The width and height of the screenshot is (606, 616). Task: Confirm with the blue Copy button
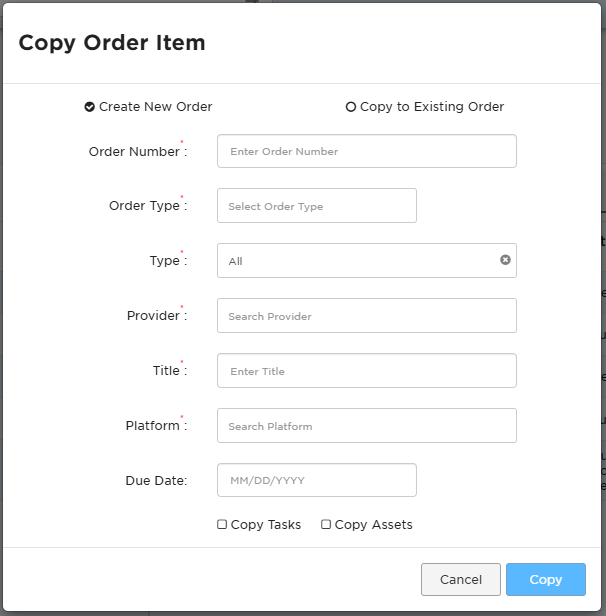(x=546, y=579)
